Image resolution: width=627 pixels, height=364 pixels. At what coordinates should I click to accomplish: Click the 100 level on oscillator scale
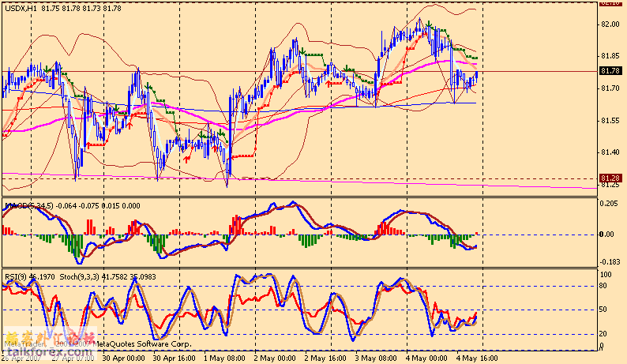[606, 275]
